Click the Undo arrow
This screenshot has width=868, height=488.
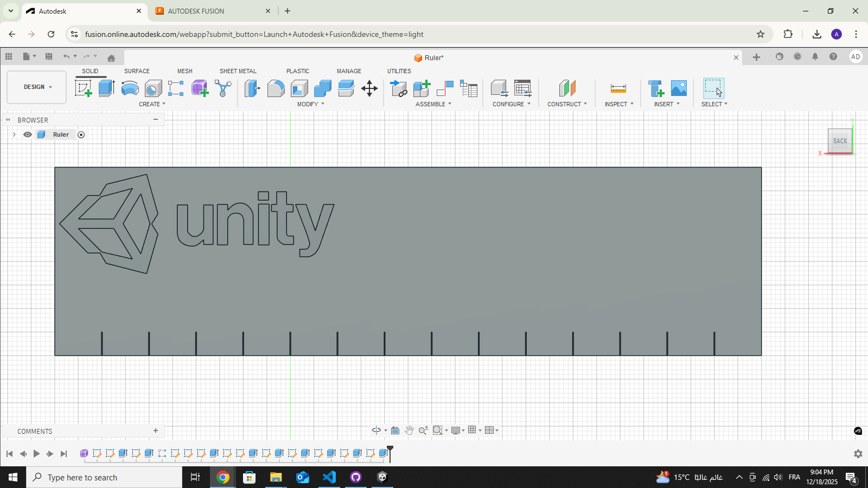pos(66,56)
